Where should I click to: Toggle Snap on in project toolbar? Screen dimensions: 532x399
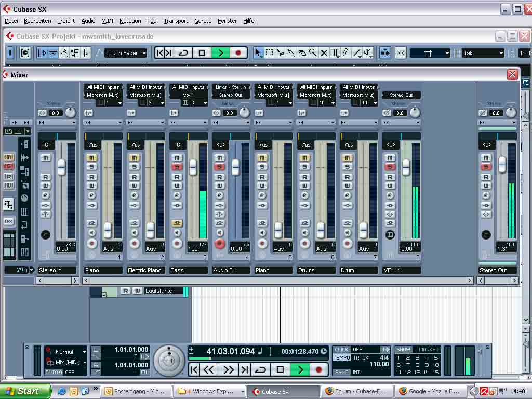(x=401, y=53)
